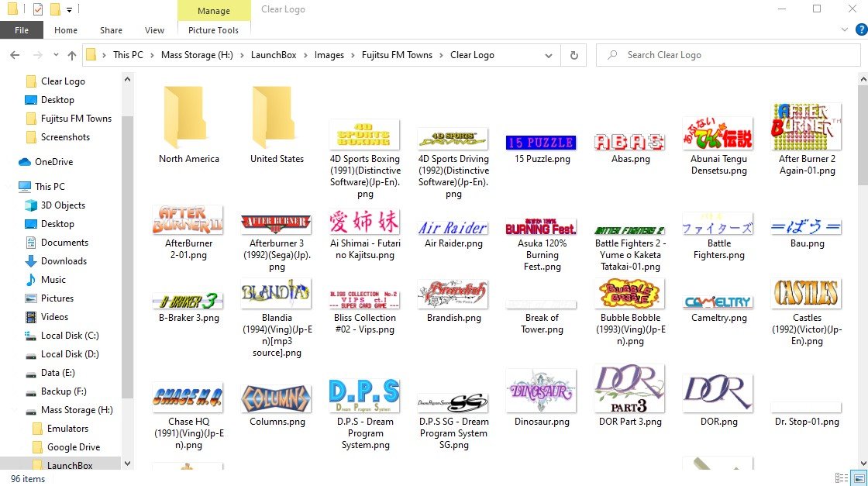Switch to large thumbnails view
868x486 pixels.
tap(859, 477)
